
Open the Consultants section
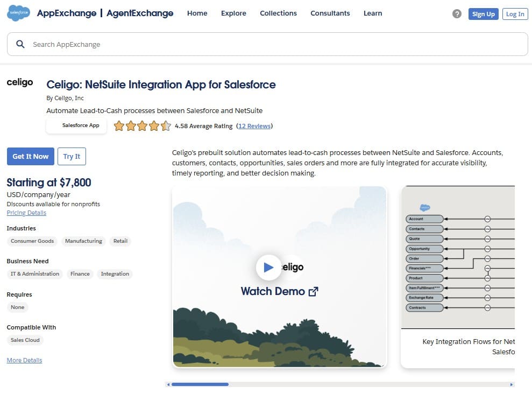click(x=330, y=13)
